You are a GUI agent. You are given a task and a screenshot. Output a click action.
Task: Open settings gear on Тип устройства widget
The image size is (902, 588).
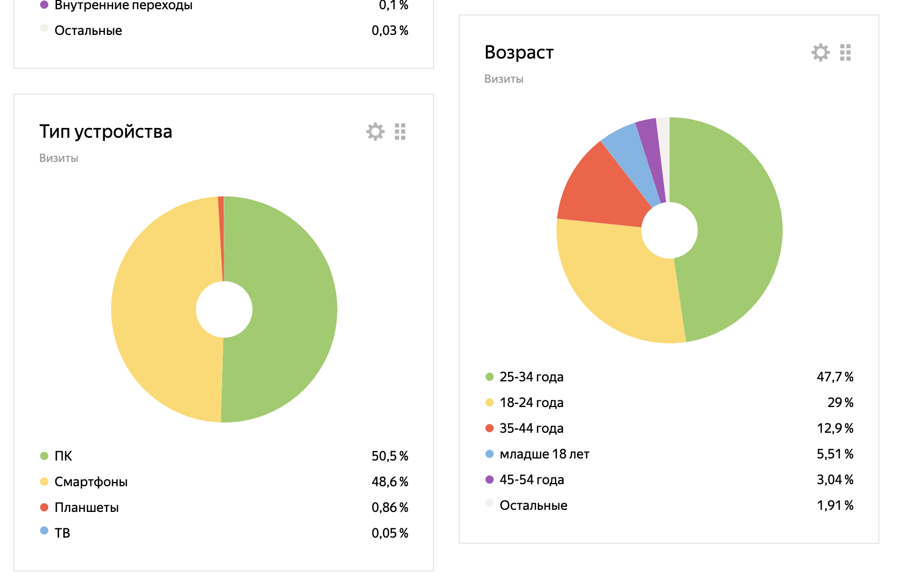click(375, 132)
